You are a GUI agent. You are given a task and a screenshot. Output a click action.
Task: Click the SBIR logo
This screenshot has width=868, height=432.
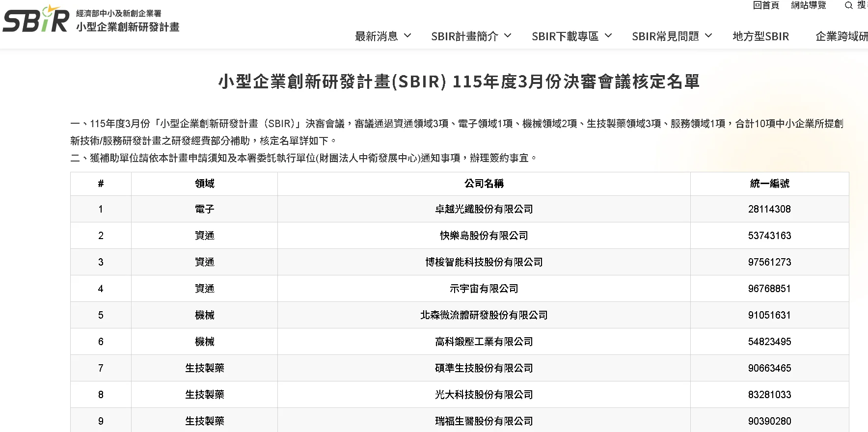[x=36, y=20]
